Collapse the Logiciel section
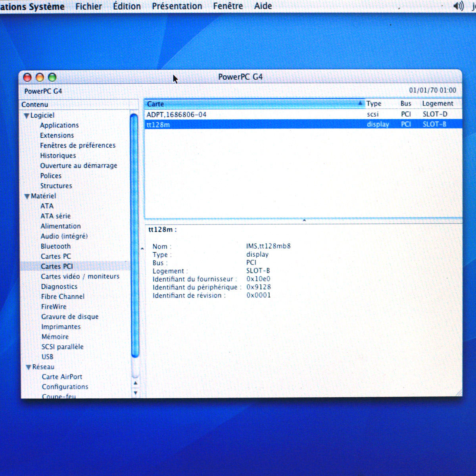The height and width of the screenshot is (476, 476). point(27,116)
